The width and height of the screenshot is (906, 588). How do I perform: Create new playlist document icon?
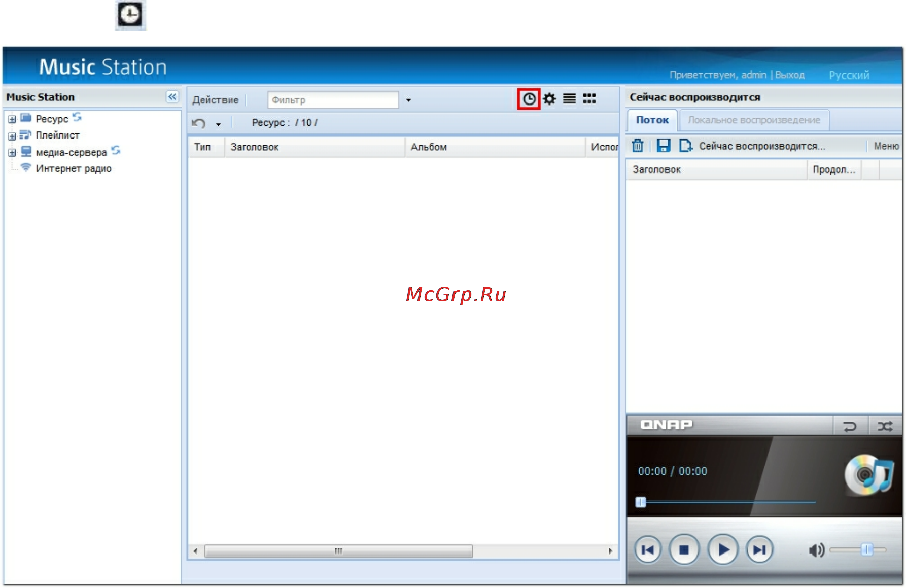(685, 146)
